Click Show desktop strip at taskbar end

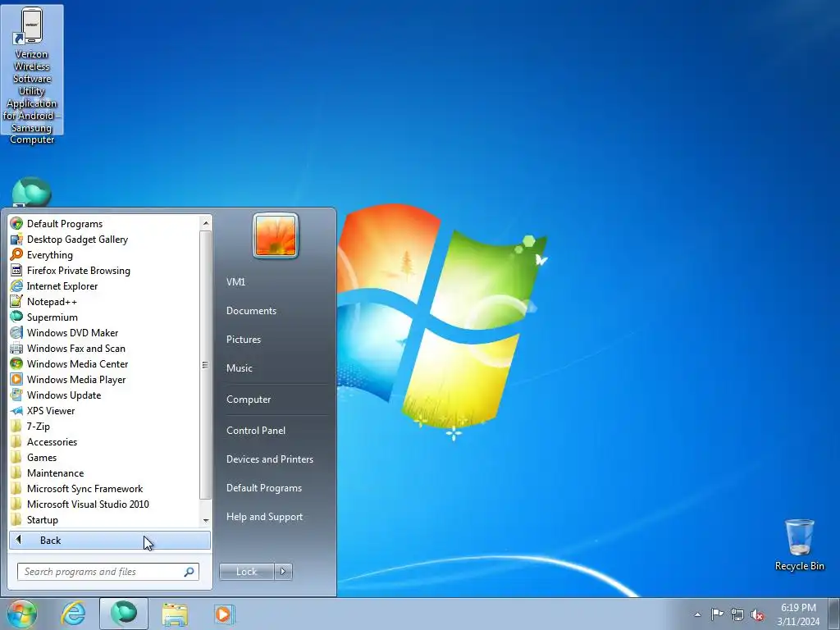(833, 614)
